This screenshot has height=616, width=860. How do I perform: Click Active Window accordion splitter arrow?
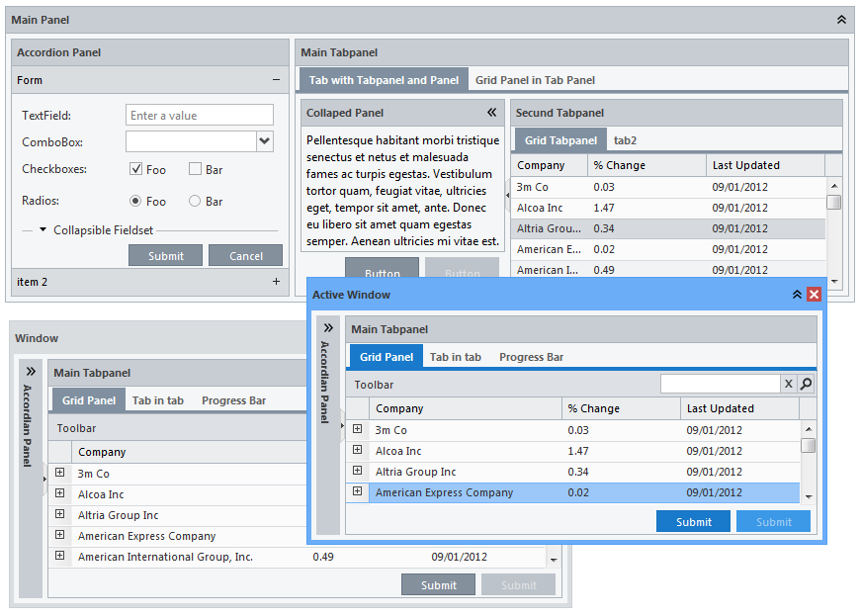[342, 425]
